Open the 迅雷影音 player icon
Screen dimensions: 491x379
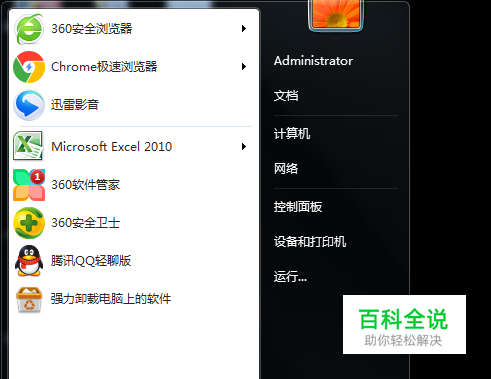(29, 105)
